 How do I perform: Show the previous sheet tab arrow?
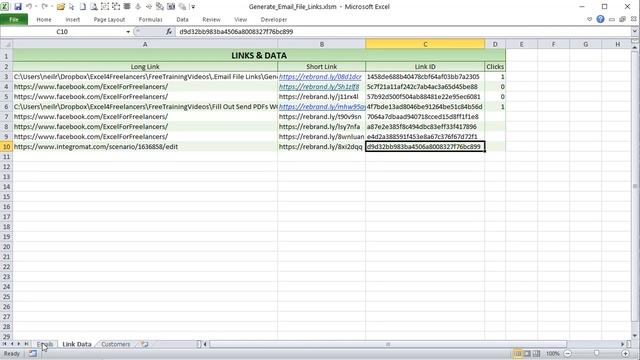[12, 344]
